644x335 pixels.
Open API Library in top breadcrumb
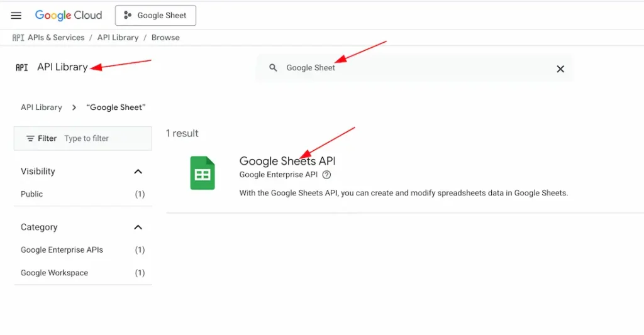(x=118, y=38)
